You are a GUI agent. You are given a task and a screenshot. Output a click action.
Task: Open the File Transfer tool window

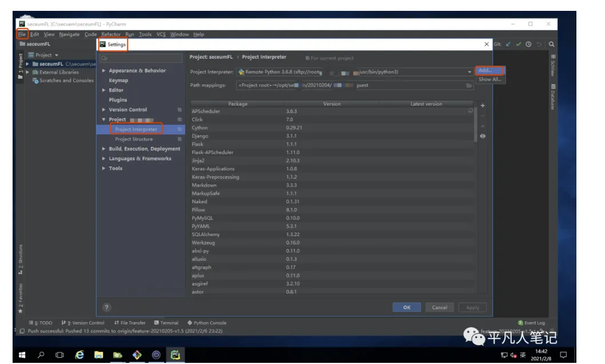pos(130,323)
